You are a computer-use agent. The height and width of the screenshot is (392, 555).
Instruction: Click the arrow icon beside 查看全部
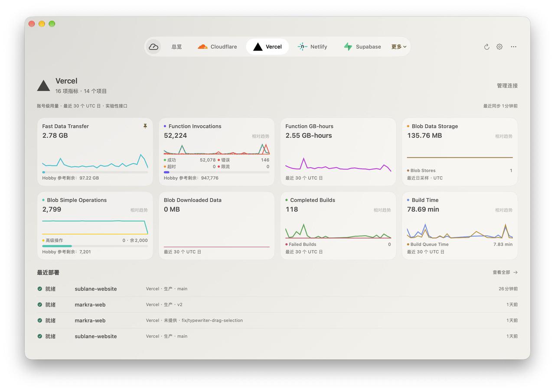pos(516,272)
